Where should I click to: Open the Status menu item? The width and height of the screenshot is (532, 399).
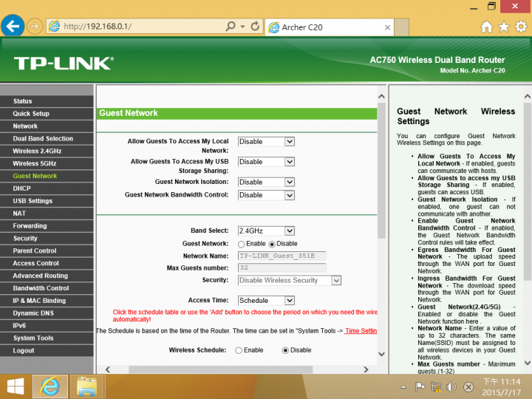(47, 101)
